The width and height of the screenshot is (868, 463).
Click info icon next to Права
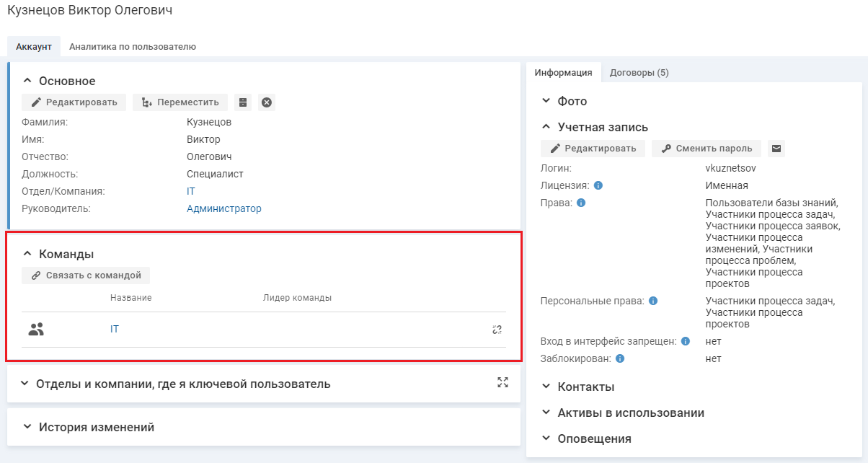pyautogui.click(x=581, y=203)
